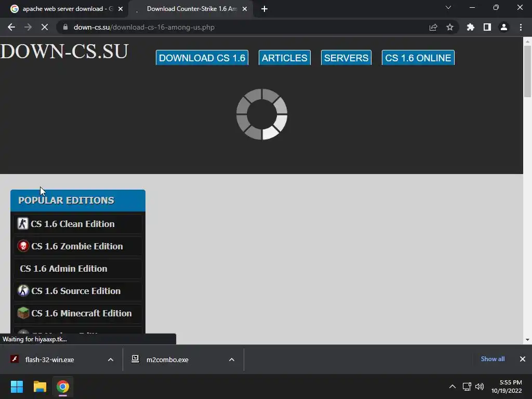Open CS 1.6 Zombie Edition link
532x399 pixels.
click(x=78, y=246)
